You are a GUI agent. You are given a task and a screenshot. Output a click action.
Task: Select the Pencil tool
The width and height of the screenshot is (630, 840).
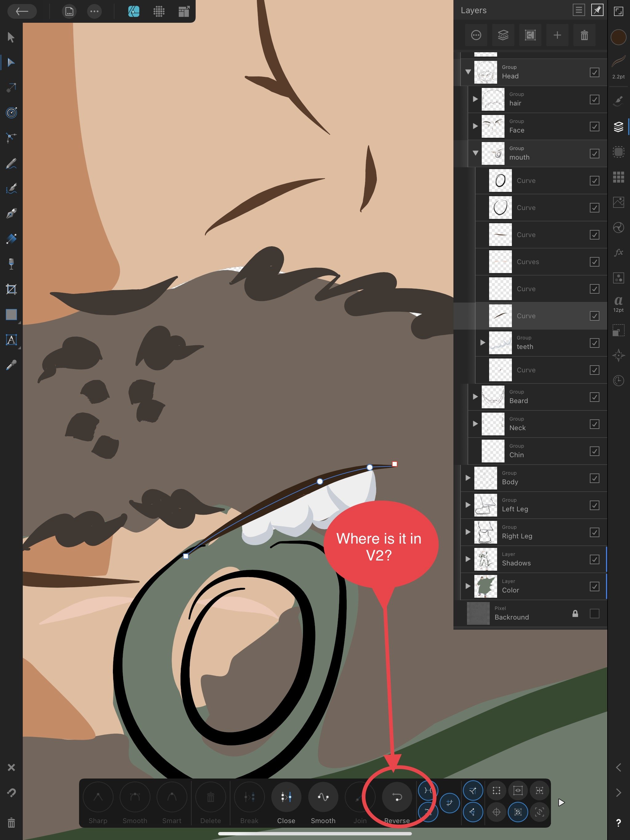click(x=11, y=163)
